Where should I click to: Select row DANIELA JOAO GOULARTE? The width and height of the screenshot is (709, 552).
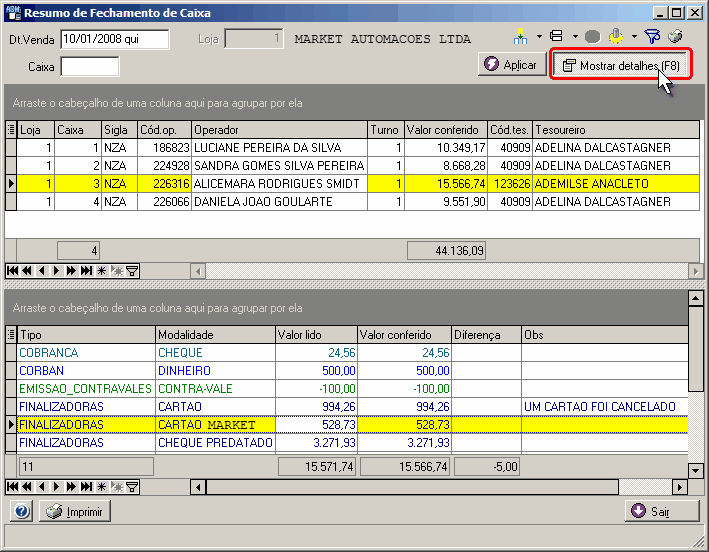pos(353,202)
